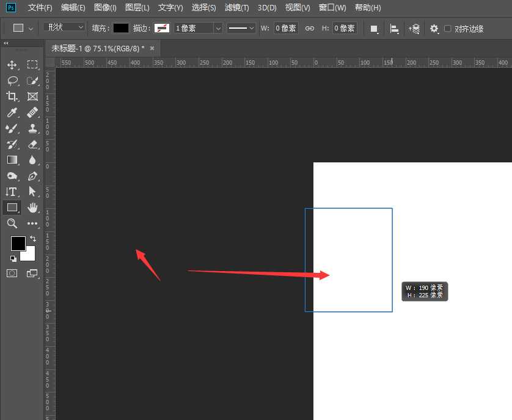Activate the Eraser tool
The height and width of the screenshot is (420, 512).
point(32,144)
